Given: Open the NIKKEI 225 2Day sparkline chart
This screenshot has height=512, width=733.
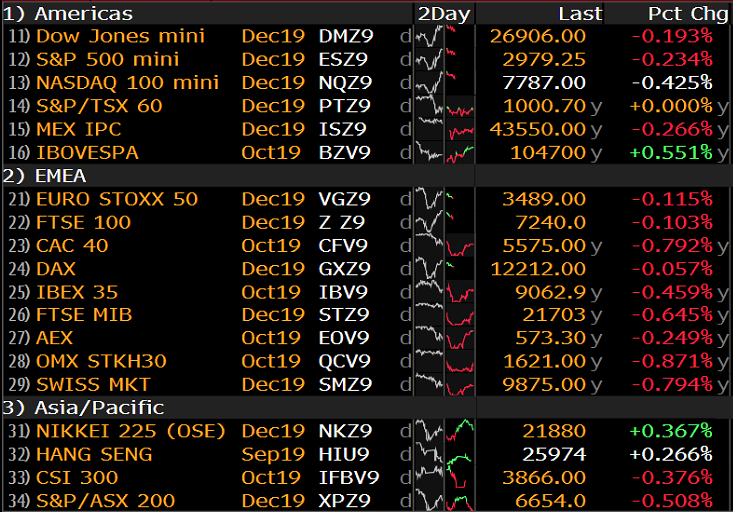Looking at the screenshot, I should point(444,431).
